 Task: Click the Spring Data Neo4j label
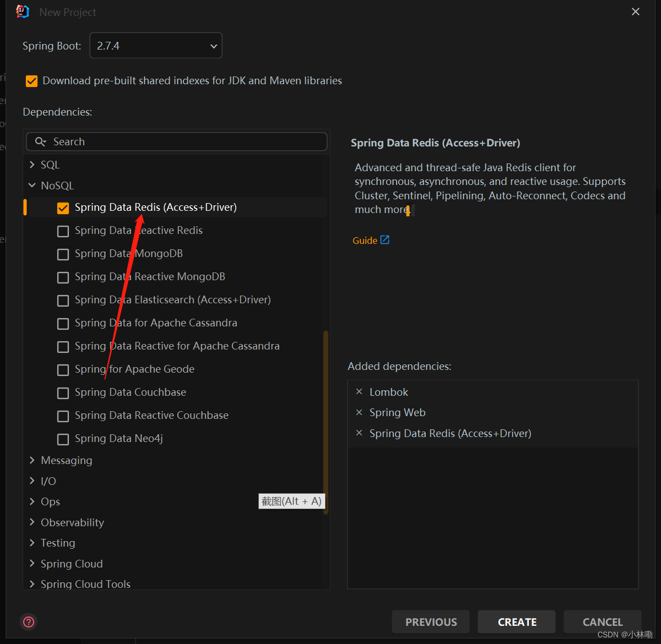(x=119, y=439)
